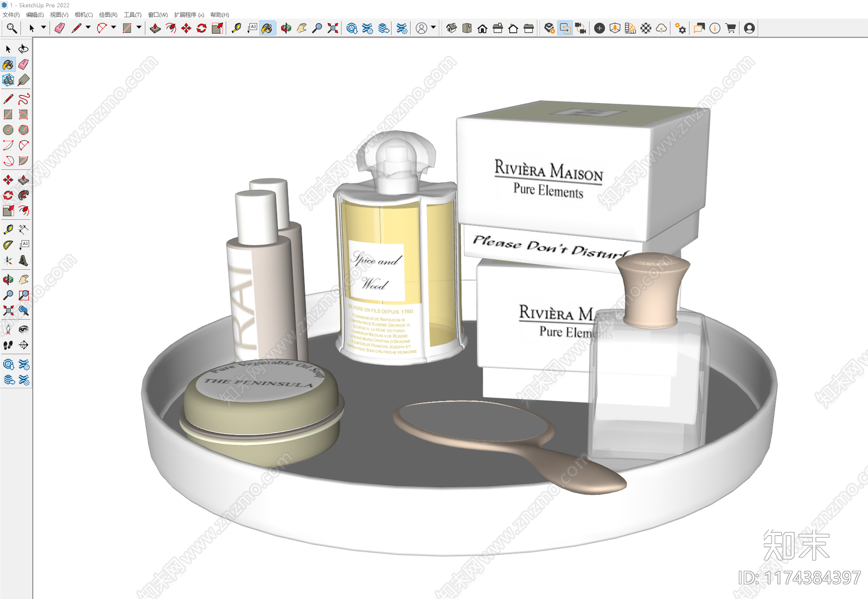Open the 3D Warehouse icon in top toolbar
868x599 pixels.
[352, 28]
